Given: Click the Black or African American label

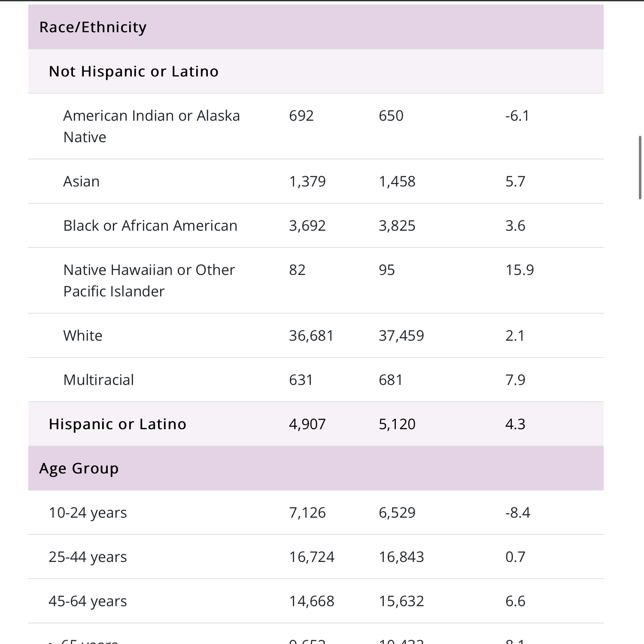Looking at the screenshot, I should (150, 226).
